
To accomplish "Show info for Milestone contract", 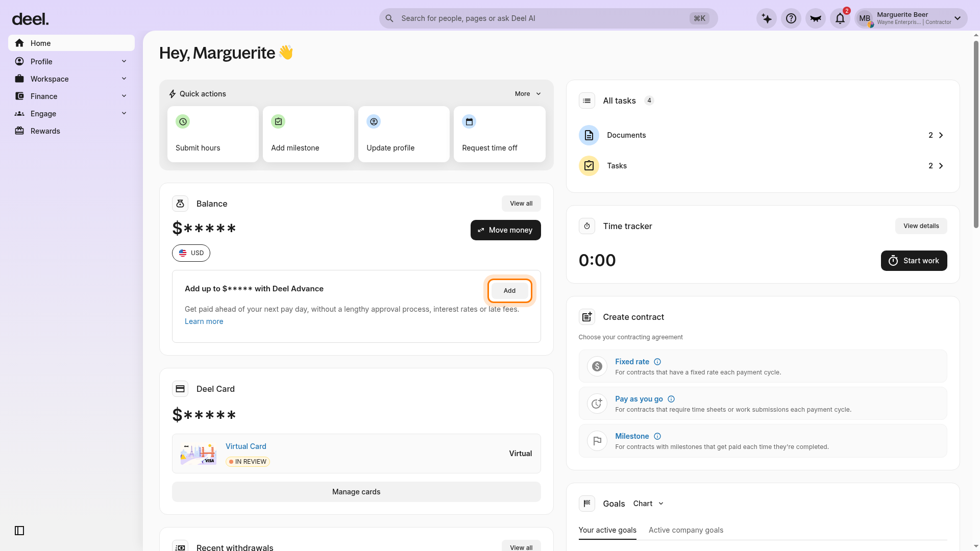I will (x=657, y=436).
